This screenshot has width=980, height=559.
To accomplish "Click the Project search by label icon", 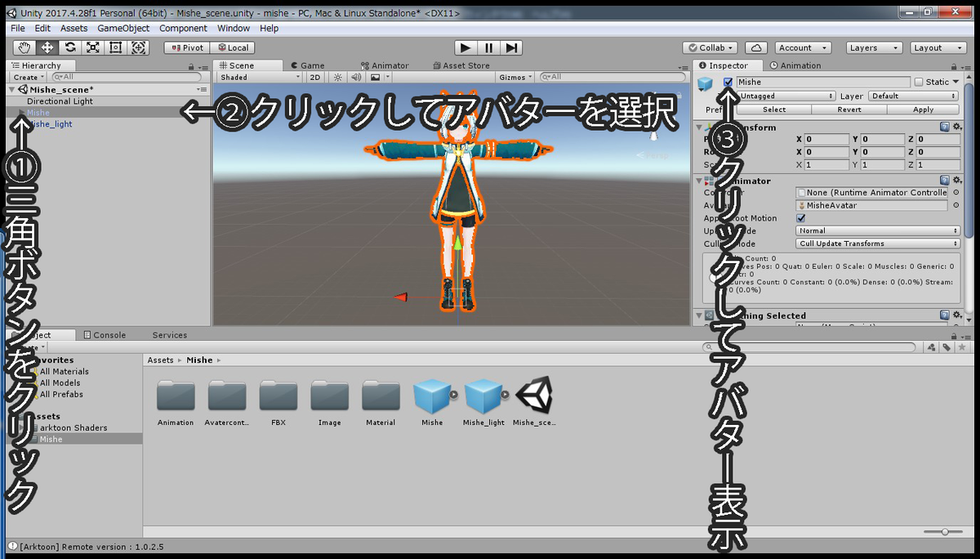I will (946, 347).
